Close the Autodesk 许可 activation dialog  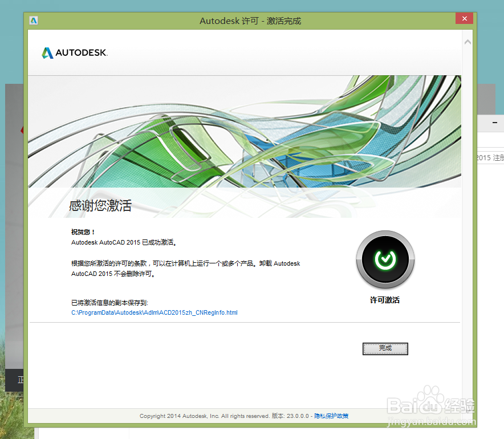click(x=464, y=18)
